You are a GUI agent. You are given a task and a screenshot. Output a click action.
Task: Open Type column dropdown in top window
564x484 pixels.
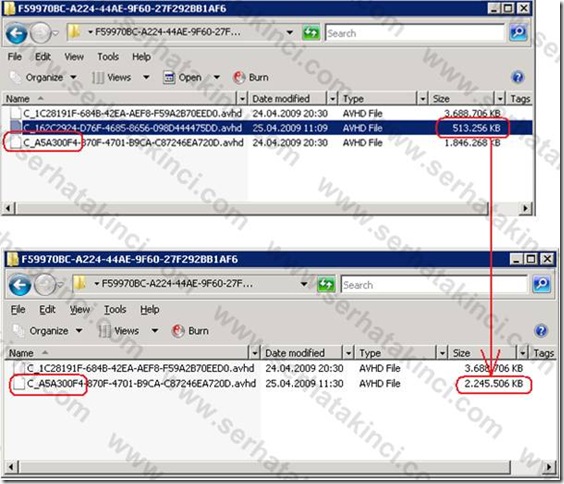(x=423, y=99)
